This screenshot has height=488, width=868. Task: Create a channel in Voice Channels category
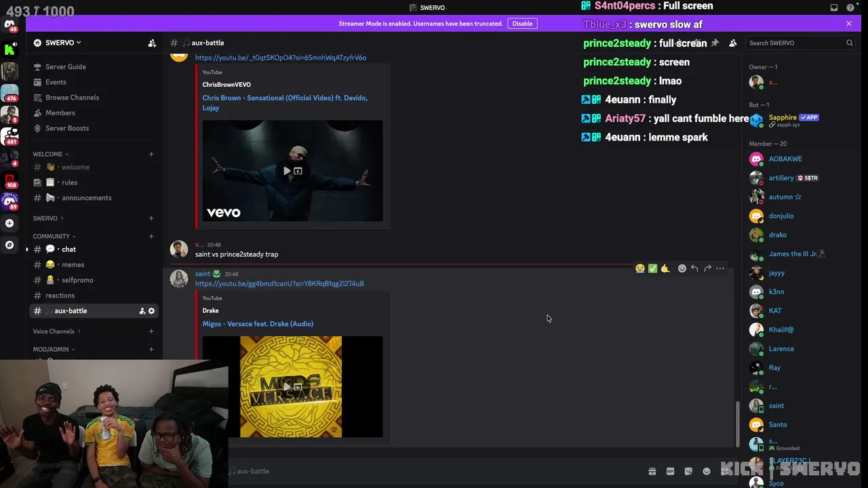coord(151,331)
